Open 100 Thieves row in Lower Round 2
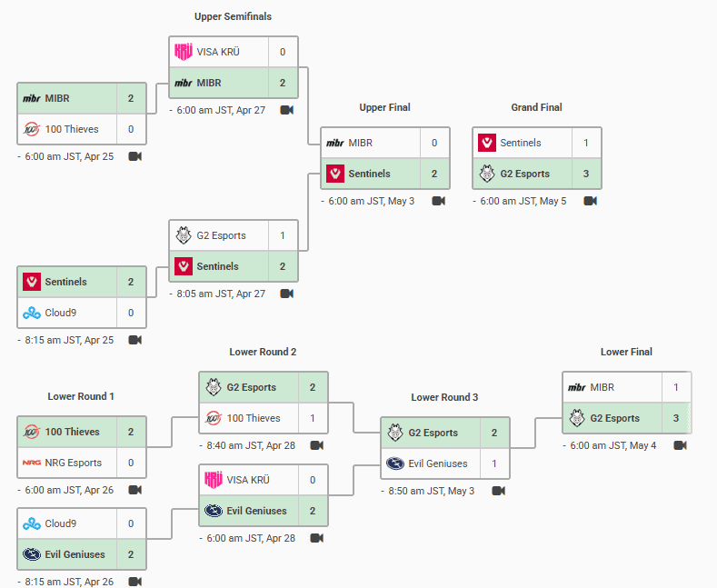This screenshot has width=717, height=588. pyautogui.click(x=264, y=418)
